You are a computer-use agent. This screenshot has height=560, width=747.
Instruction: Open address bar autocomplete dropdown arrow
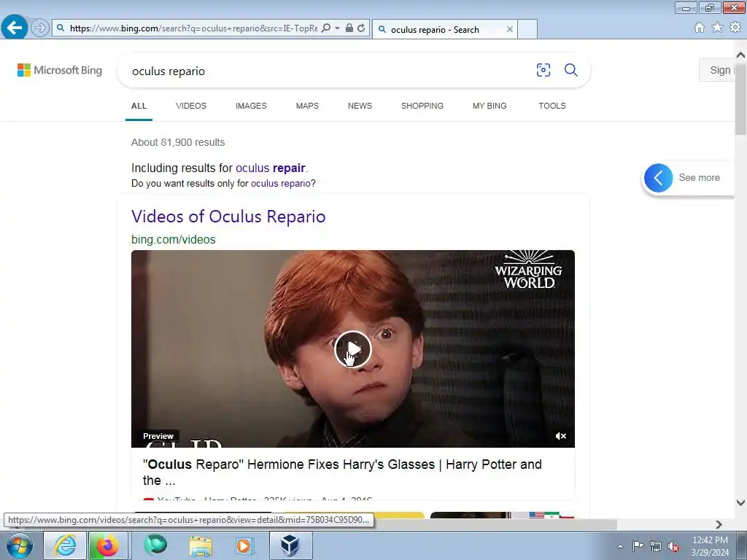point(337,28)
